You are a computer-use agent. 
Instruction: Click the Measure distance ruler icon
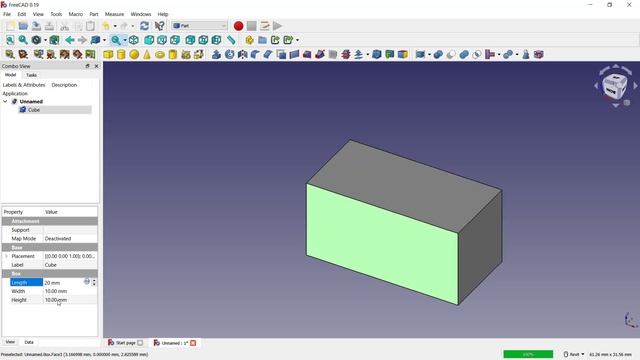[231, 40]
